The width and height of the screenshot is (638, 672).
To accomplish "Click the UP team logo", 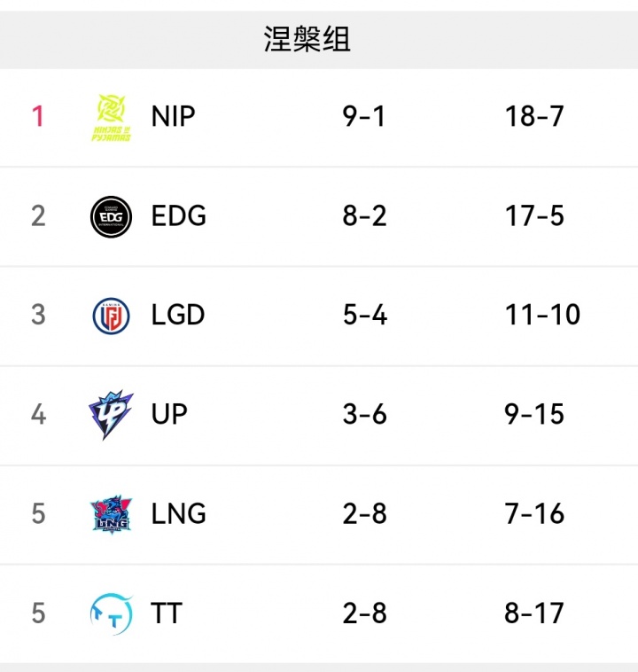I will 112,415.
